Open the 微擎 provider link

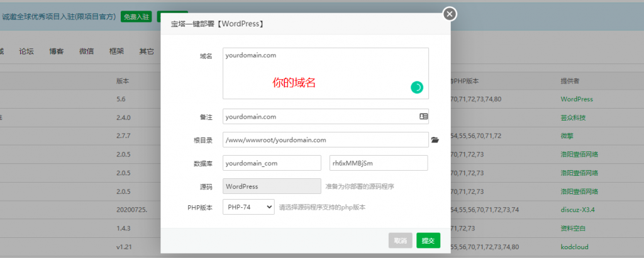567,136
